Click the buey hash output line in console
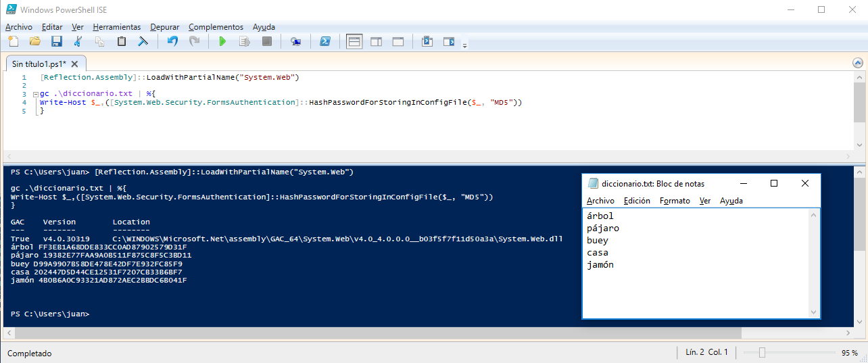Image resolution: width=868 pixels, height=363 pixels. coord(97,264)
